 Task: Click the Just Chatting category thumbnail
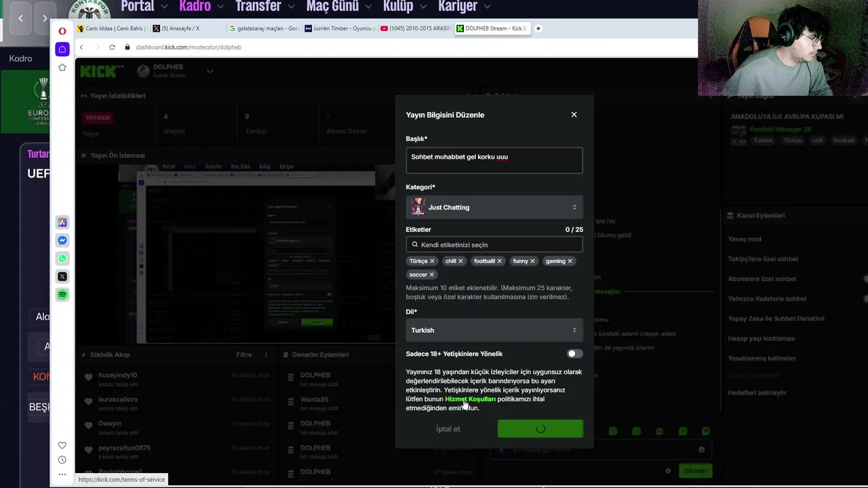click(x=418, y=207)
